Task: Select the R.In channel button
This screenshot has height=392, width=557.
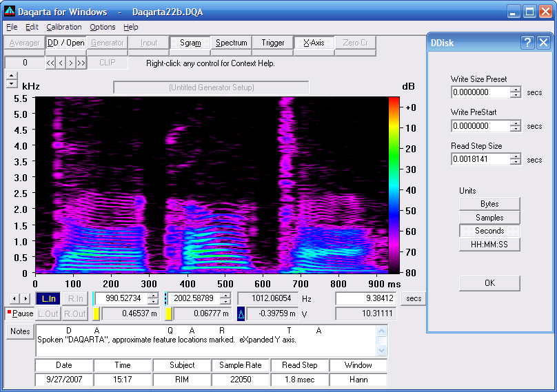Action: [75, 298]
